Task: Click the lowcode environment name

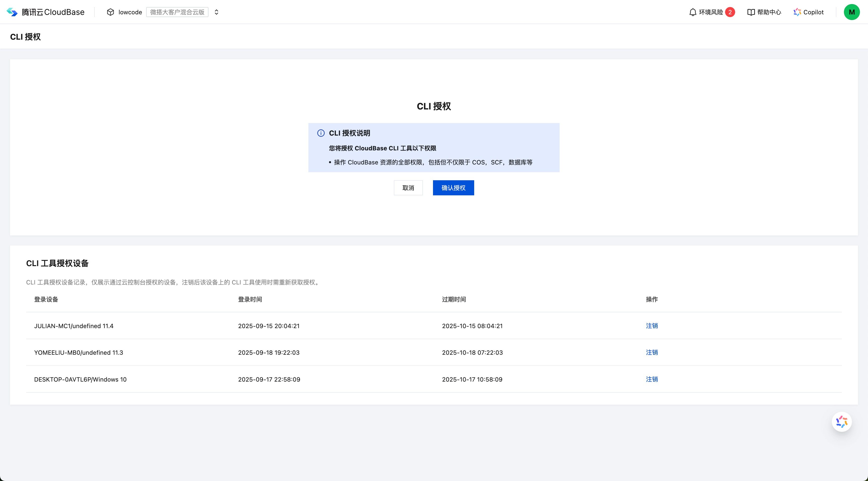Action: click(x=130, y=12)
